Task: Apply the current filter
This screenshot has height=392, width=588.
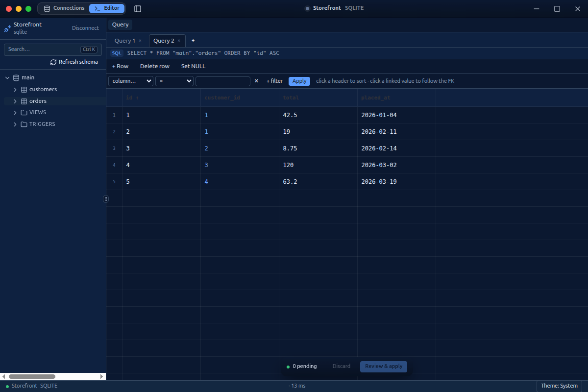Action: pyautogui.click(x=299, y=81)
